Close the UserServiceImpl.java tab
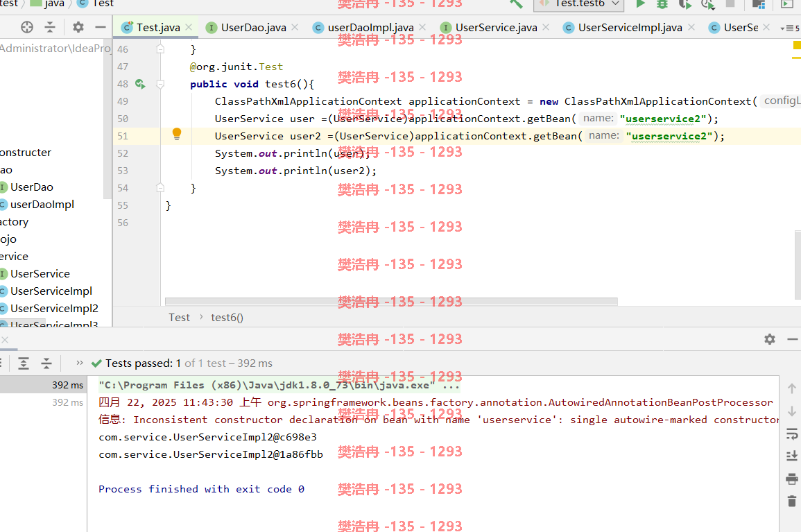This screenshot has width=801, height=532. point(691,27)
